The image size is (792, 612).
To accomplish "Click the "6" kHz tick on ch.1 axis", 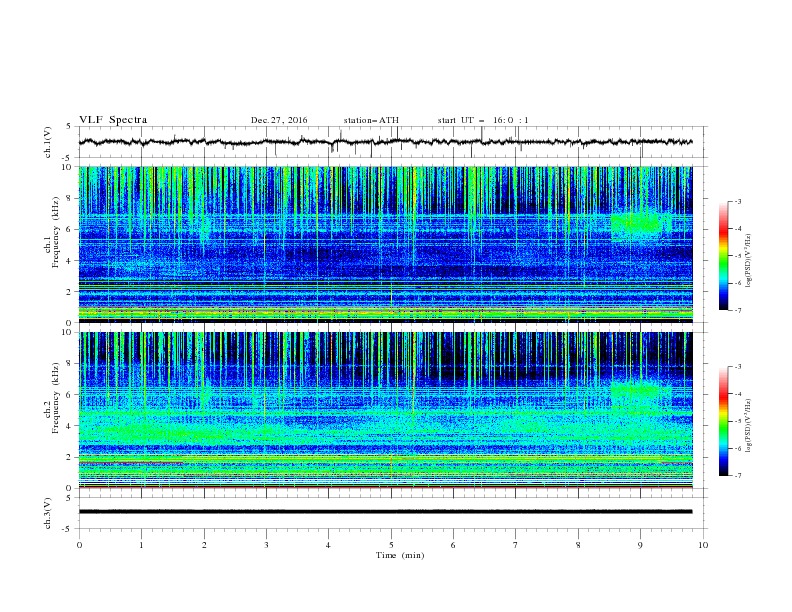I will [70, 229].
